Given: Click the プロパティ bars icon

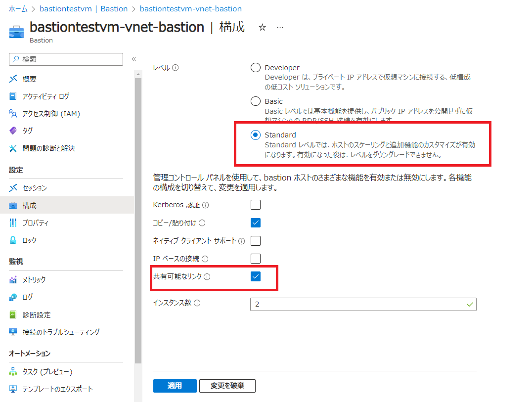Looking at the screenshot, I should click(13, 223).
